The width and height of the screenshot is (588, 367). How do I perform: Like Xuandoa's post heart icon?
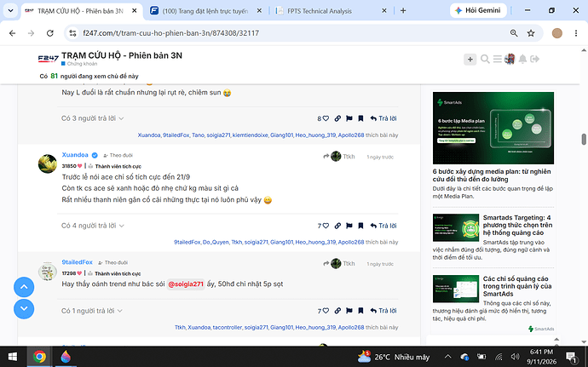pos(326,226)
